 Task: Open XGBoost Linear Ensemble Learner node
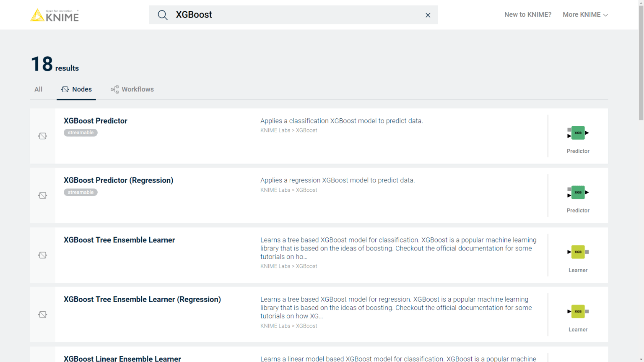(x=122, y=359)
